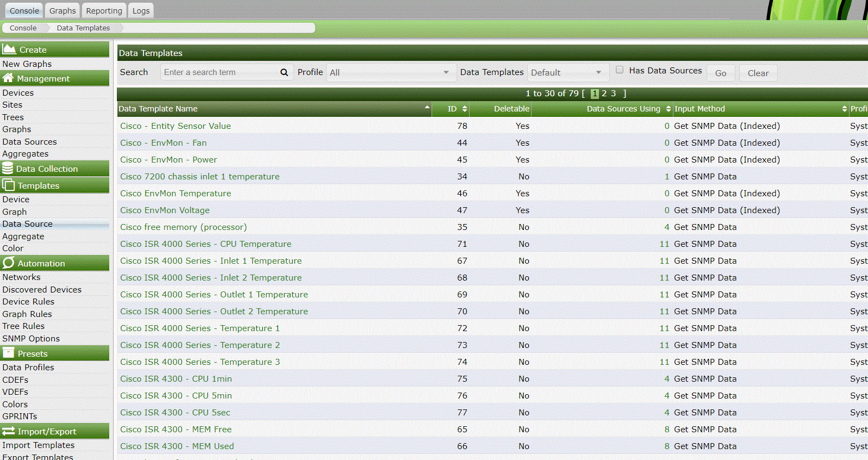Collapse the Presets menu section

point(54,353)
